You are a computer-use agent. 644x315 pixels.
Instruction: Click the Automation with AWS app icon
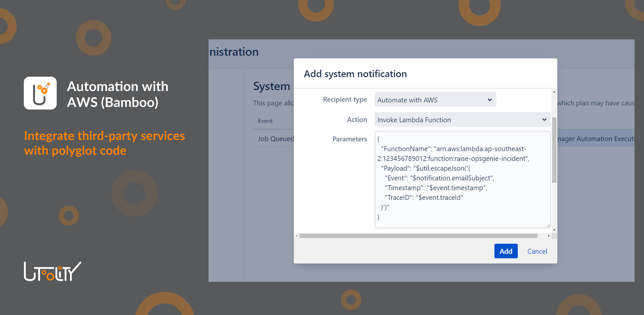point(40,93)
